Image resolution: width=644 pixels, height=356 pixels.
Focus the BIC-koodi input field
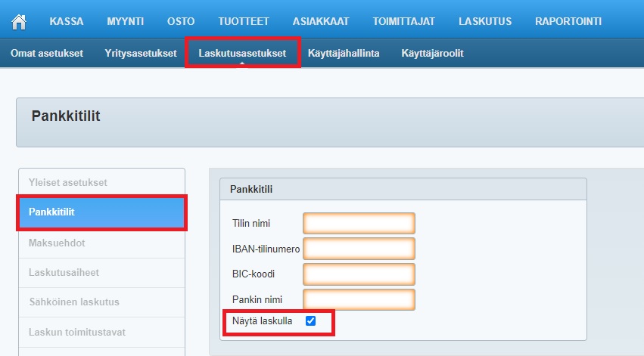359,274
